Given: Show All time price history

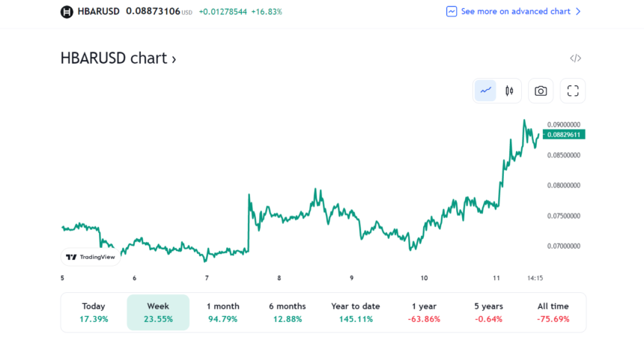Looking at the screenshot, I should coord(553,312).
